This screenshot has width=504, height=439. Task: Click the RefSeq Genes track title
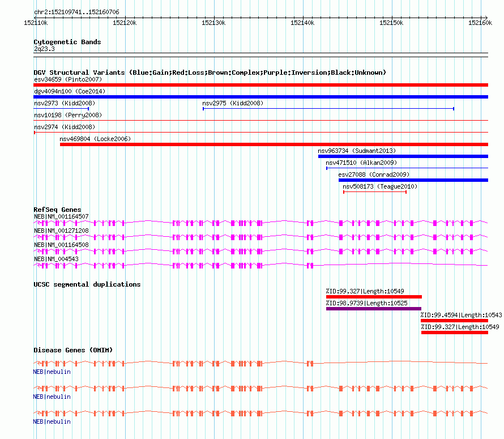tap(57, 210)
